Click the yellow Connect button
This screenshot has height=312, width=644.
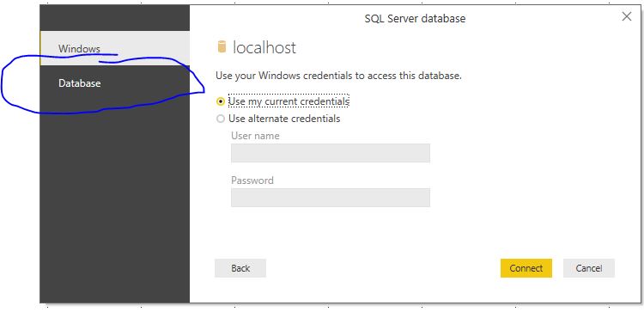(x=526, y=268)
